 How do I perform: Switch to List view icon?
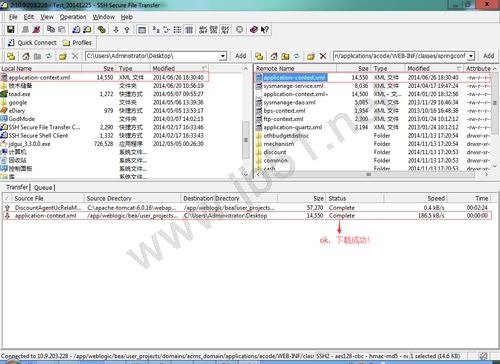tap(177, 29)
